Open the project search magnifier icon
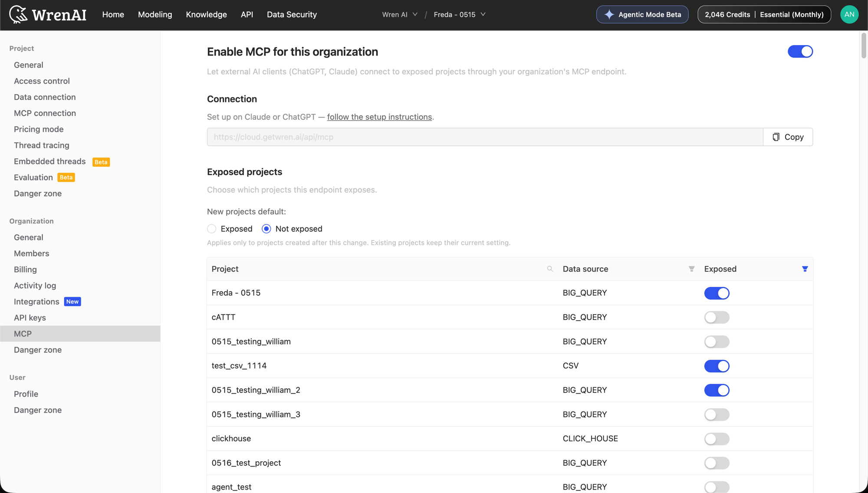 coord(550,269)
